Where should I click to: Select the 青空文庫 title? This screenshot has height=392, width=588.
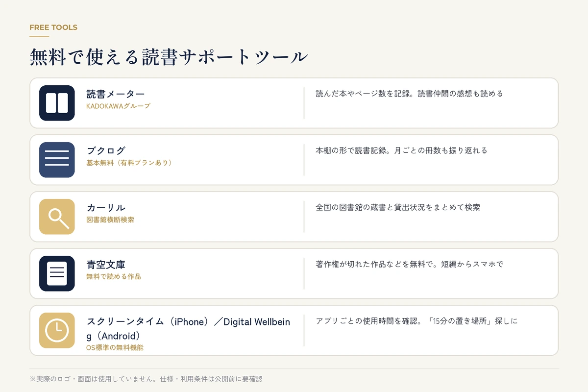coord(106,265)
